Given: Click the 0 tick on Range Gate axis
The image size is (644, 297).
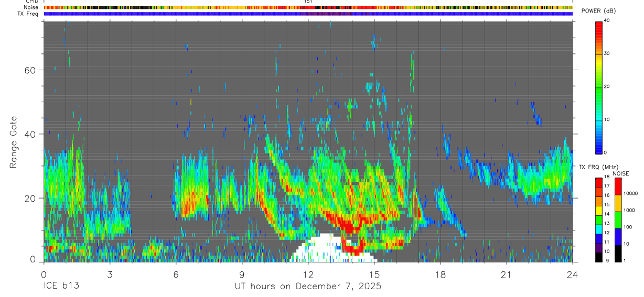Looking at the screenshot, I should [x=34, y=260].
